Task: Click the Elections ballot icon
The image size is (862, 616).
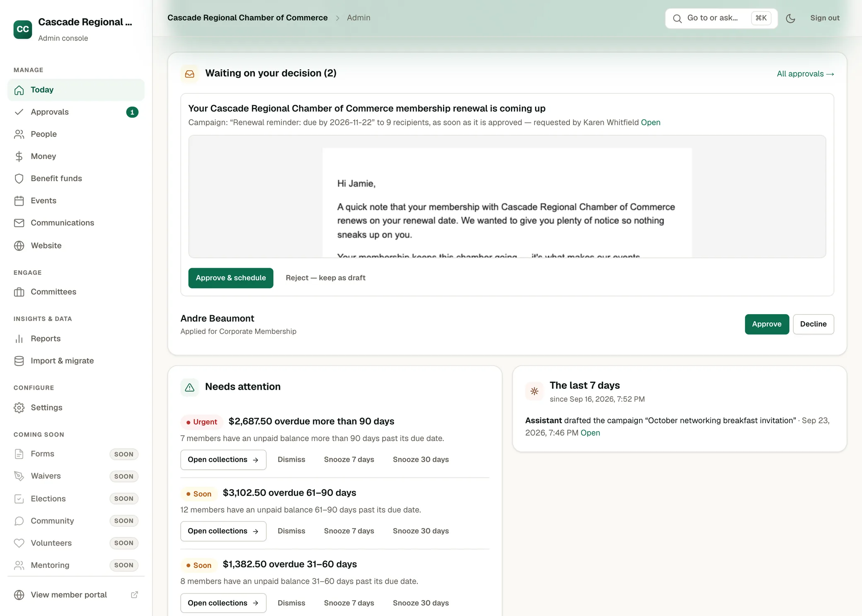Action: point(19,499)
